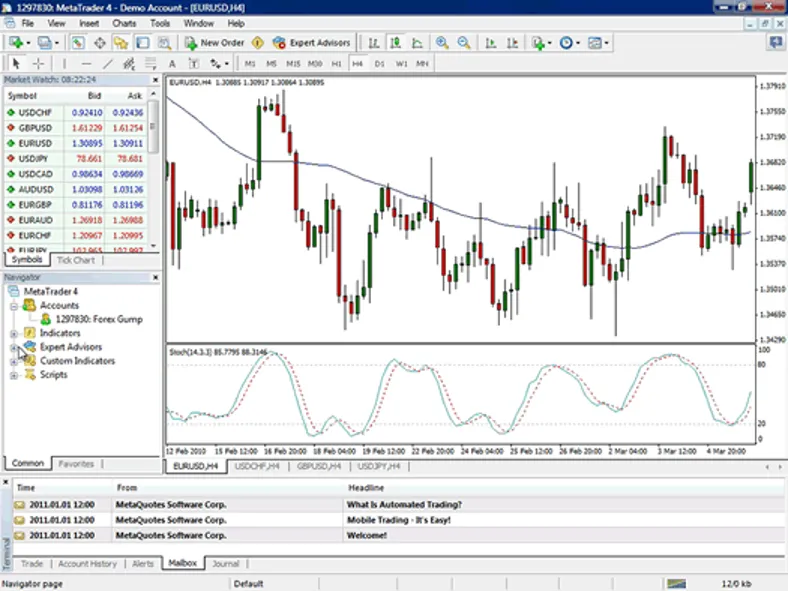The height and width of the screenshot is (592, 788).
Task: Toggle the D1 timeframe button
Action: click(379, 63)
